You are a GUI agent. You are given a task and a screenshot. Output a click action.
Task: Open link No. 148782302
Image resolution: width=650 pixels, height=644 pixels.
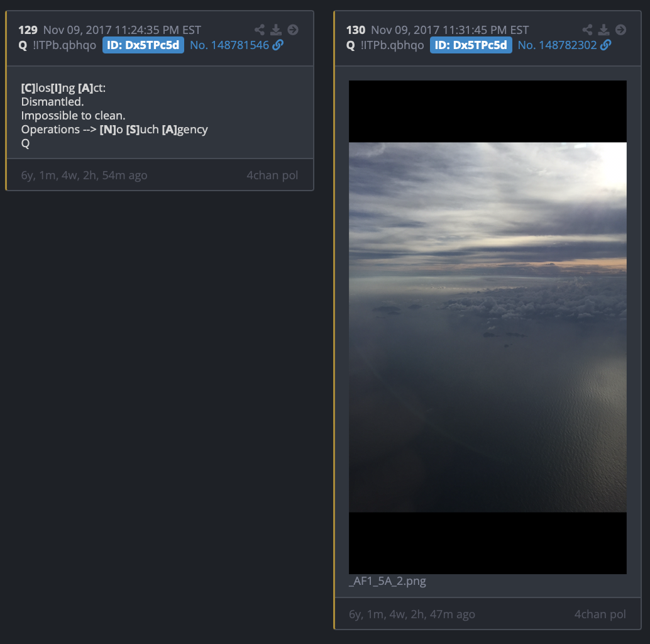(x=557, y=45)
